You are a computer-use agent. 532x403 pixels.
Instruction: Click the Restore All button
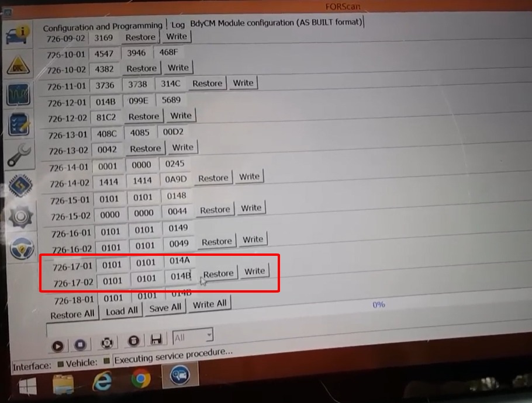pos(72,315)
